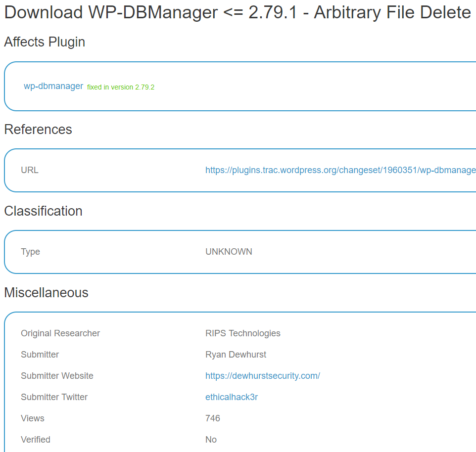Open the plugins.trac.wordpress.org changeset URL
Image resolution: width=476 pixels, height=452 pixels.
pyautogui.click(x=340, y=170)
